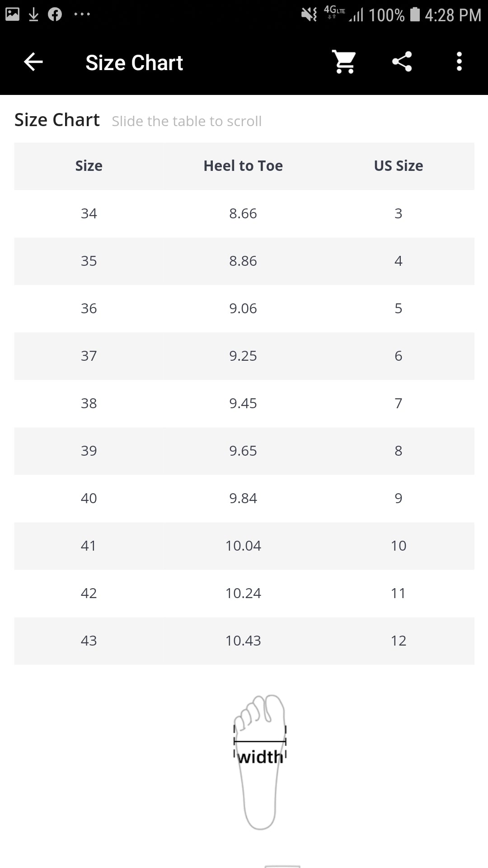The height and width of the screenshot is (868, 488).
Task: Tap the back arrow icon
Action: (x=33, y=62)
